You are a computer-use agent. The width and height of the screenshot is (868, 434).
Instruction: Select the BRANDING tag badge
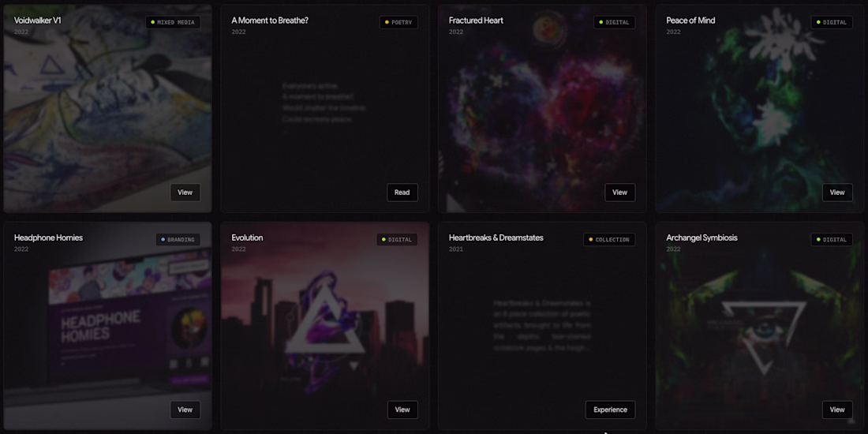178,240
